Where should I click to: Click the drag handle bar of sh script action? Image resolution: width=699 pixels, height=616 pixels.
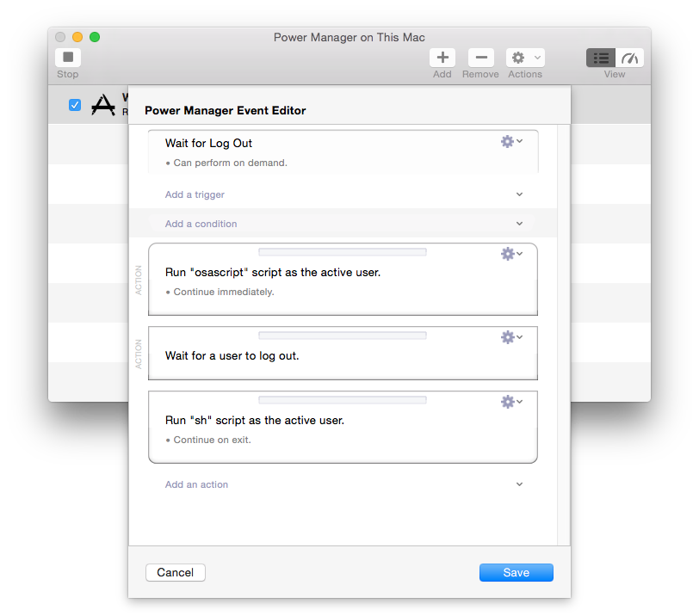343,400
